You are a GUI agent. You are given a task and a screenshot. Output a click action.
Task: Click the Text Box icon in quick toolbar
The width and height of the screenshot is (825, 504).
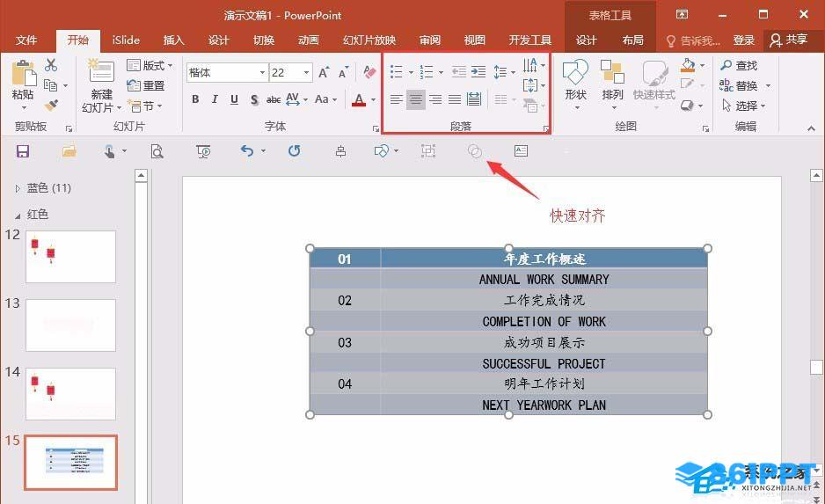521,151
